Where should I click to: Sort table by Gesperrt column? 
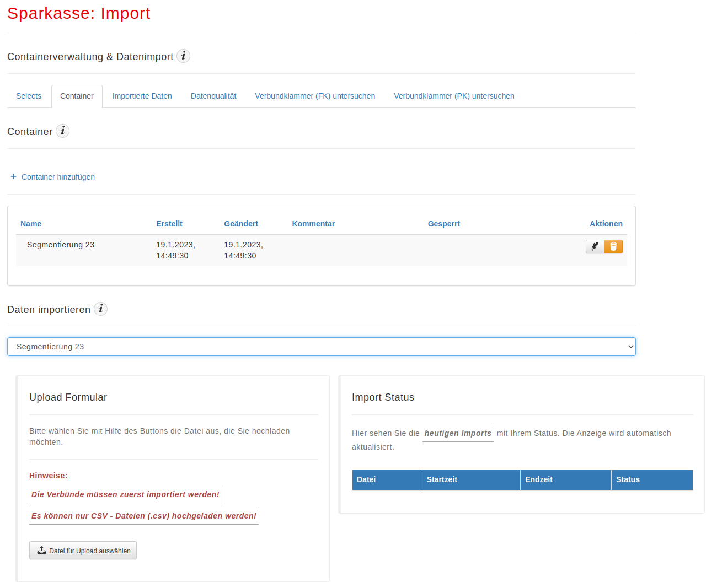coord(444,224)
